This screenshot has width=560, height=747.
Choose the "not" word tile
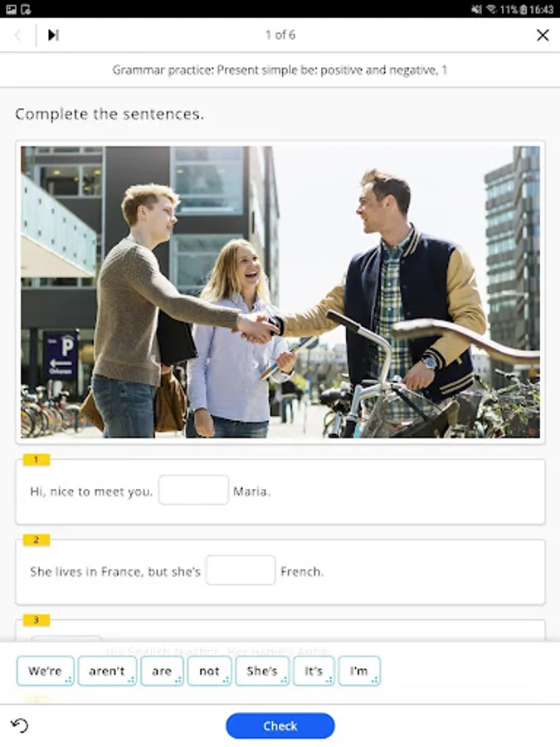pyautogui.click(x=210, y=671)
